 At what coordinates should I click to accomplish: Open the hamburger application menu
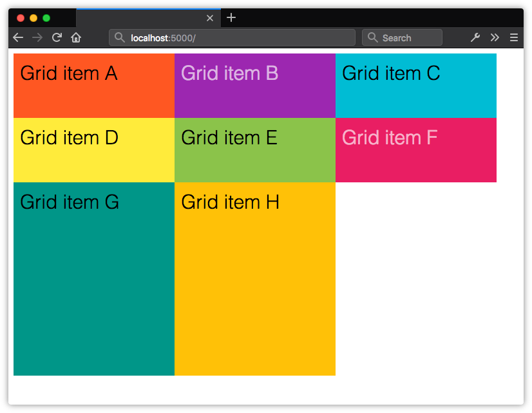coord(514,37)
